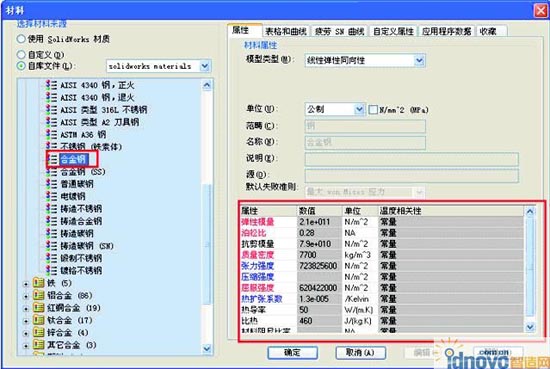Viewport: 550px width, 369px height.
Task: Click the material icon beside 电镀钢
Action: 51,196
